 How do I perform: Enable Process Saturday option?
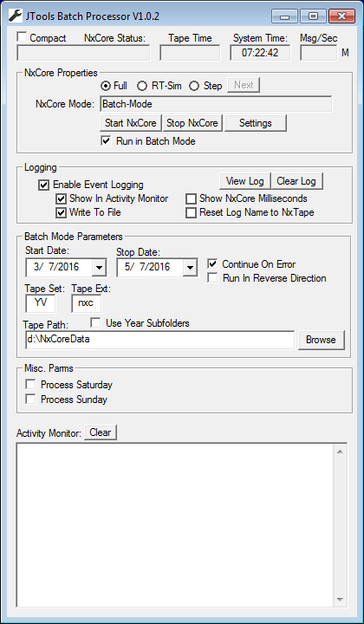click(x=30, y=385)
